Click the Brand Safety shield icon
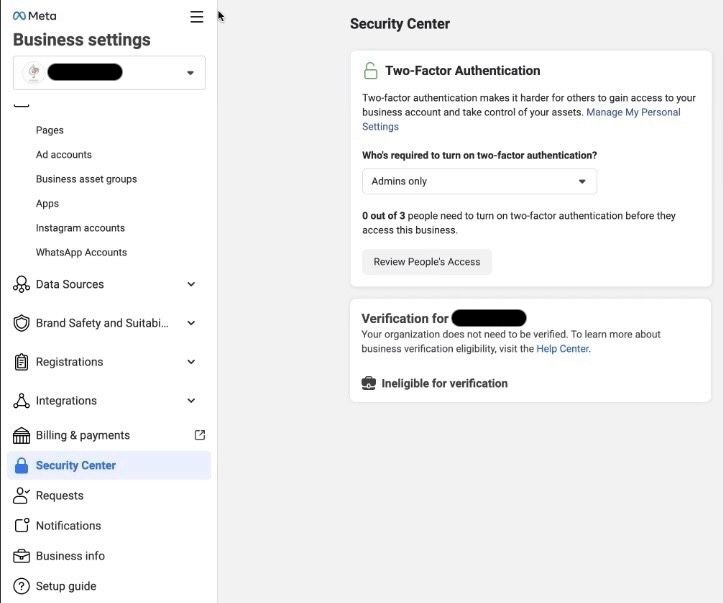 (x=21, y=323)
